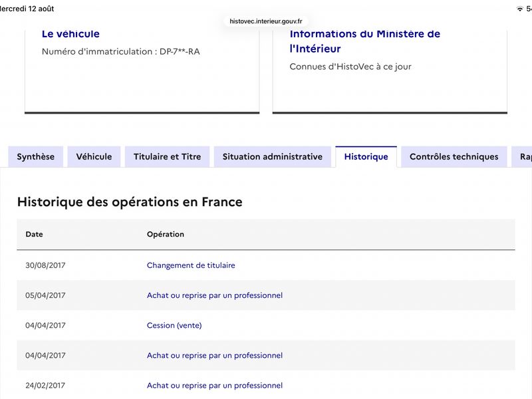
Task: Switch to the Véhicule tab
Action: click(x=94, y=157)
